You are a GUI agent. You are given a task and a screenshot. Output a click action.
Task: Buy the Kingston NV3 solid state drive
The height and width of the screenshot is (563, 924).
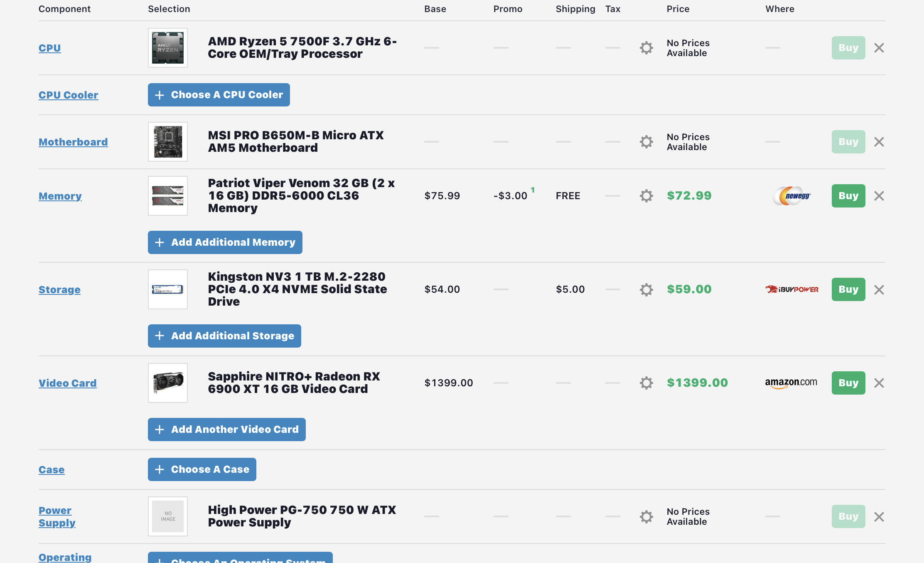pos(848,289)
